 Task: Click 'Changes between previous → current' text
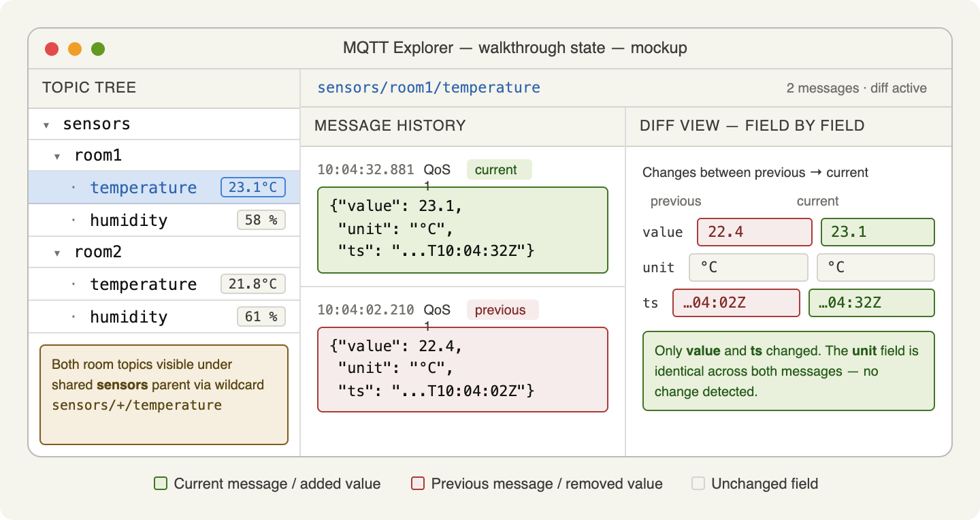coord(755,173)
